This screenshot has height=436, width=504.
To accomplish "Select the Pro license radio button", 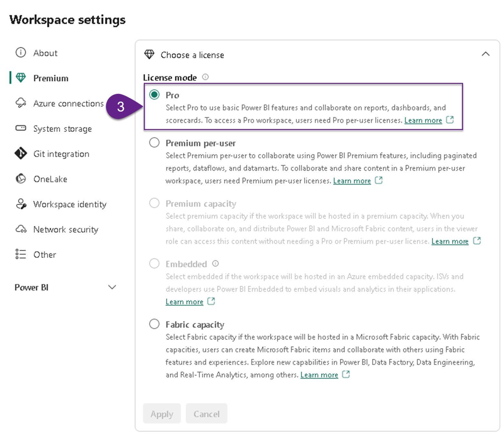I will (154, 94).
